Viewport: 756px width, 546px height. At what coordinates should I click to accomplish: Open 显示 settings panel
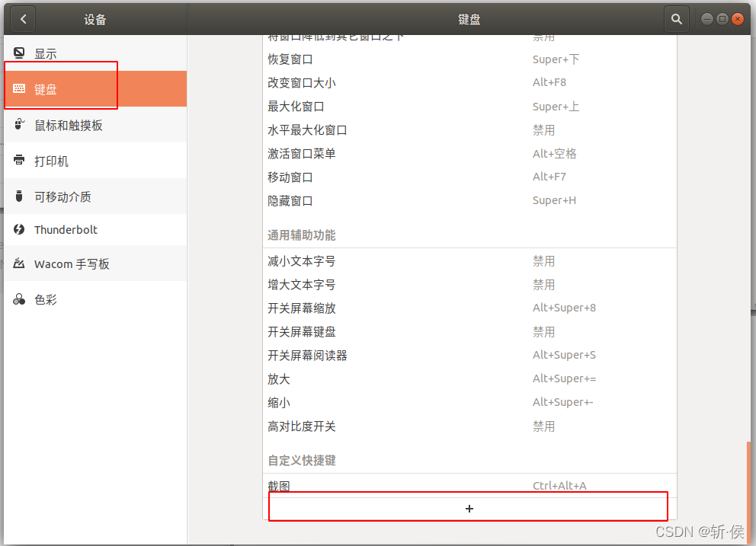pos(95,53)
